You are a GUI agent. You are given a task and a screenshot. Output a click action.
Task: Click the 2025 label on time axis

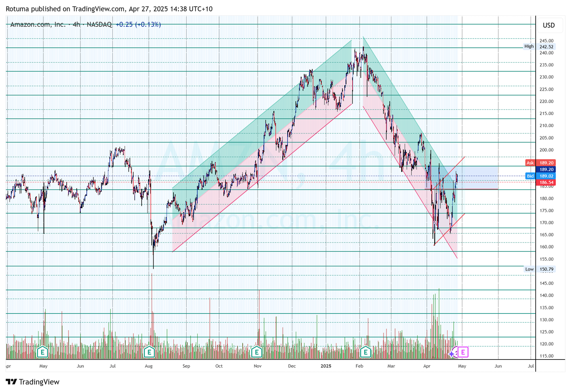coord(326,366)
